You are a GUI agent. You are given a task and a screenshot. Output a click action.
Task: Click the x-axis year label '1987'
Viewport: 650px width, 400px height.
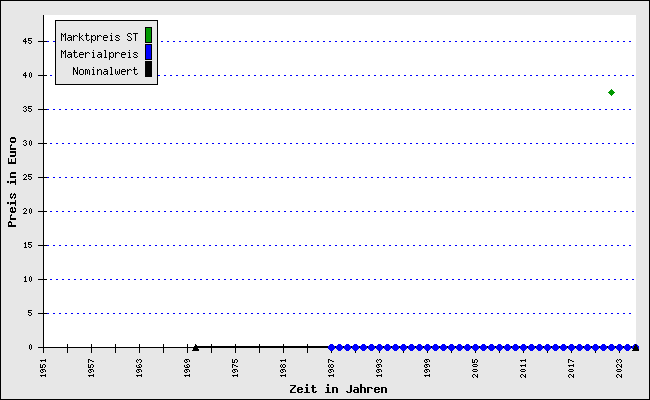[332, 368]
